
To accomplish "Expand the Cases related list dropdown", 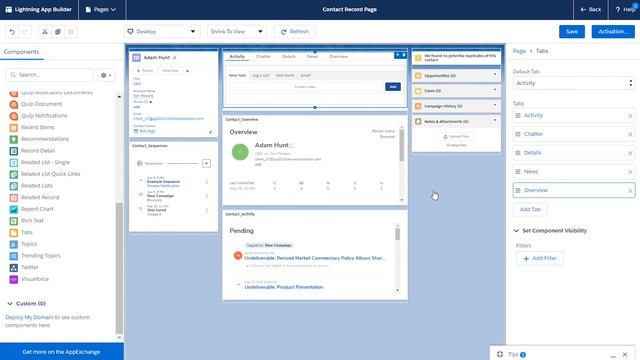I will point(495,90).
